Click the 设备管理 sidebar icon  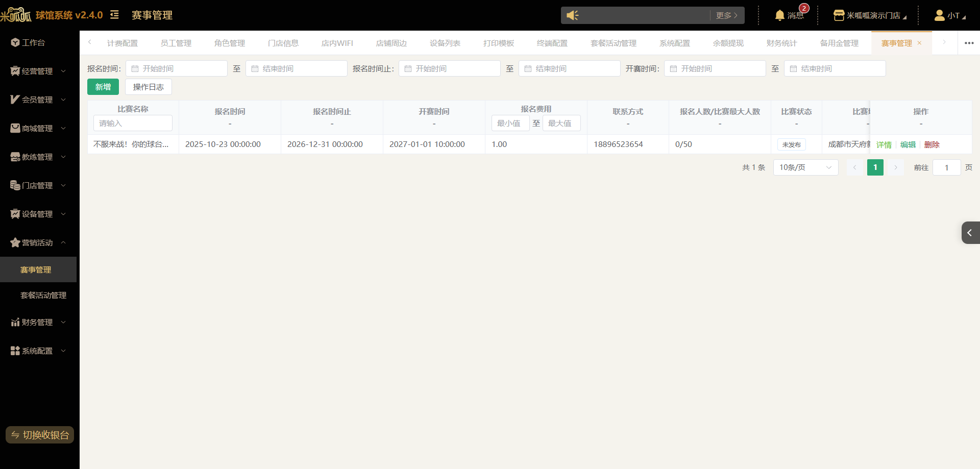click(x=15, y=214)
